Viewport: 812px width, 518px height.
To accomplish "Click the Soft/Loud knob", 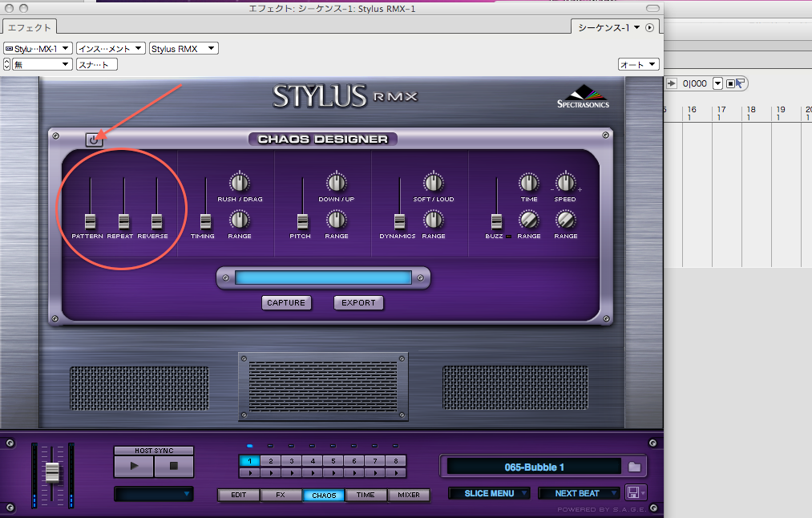I will tap(433, 182).
